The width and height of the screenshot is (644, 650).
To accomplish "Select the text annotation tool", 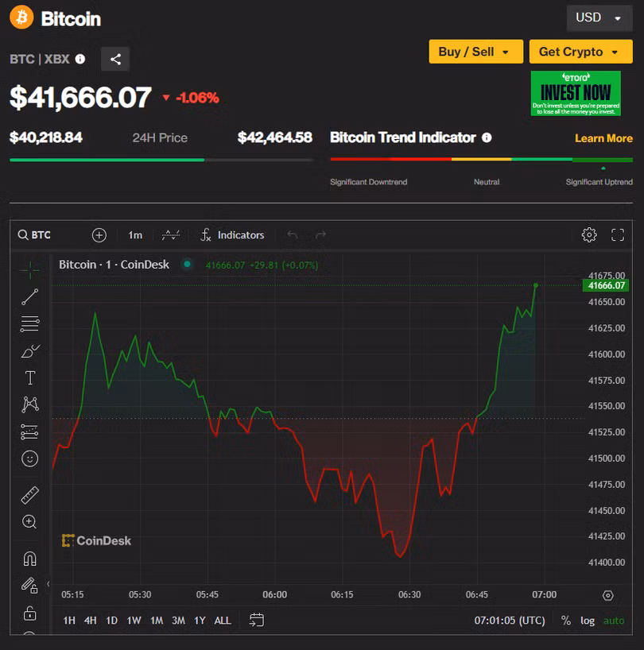I will (x=29, y=377).
